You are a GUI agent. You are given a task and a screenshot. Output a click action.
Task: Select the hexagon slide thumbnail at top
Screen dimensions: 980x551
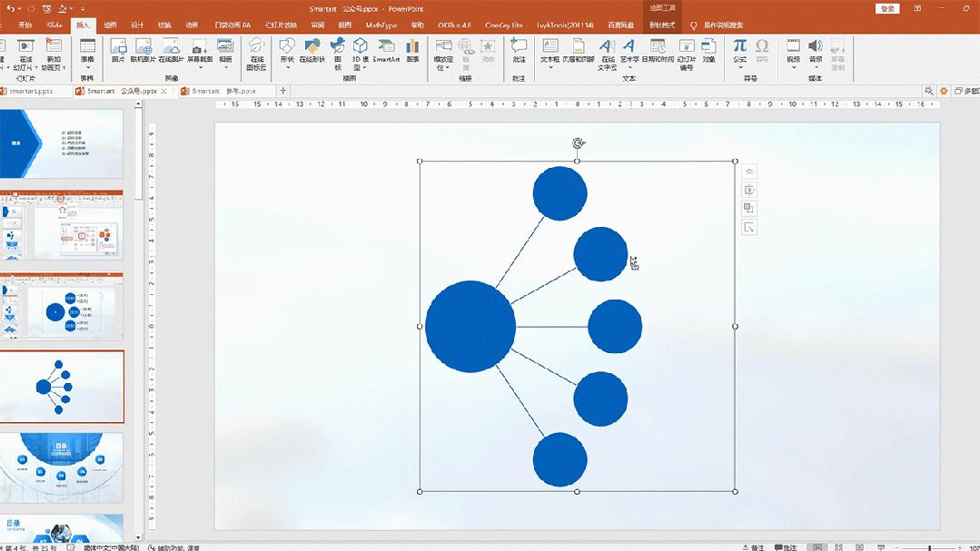[61, 143]
